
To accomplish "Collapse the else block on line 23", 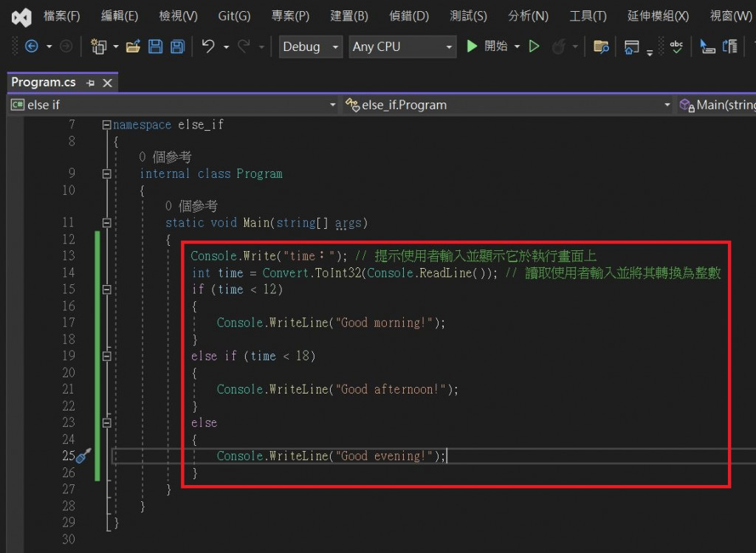I will (107, 423).
